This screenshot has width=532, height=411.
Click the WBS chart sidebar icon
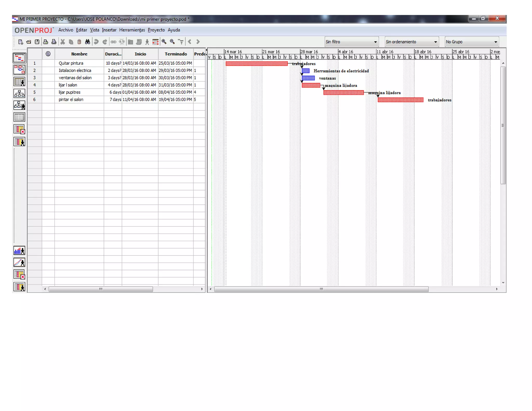(x=19, y=93)
